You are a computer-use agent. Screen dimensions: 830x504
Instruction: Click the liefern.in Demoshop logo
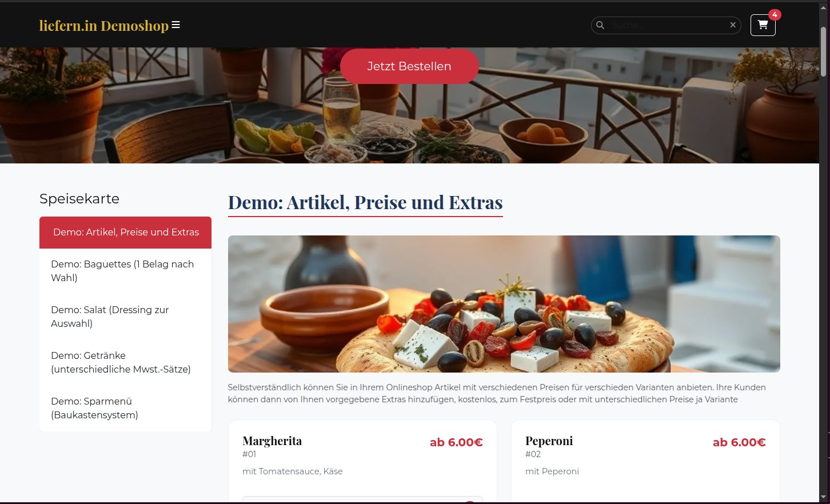[104, 26]
